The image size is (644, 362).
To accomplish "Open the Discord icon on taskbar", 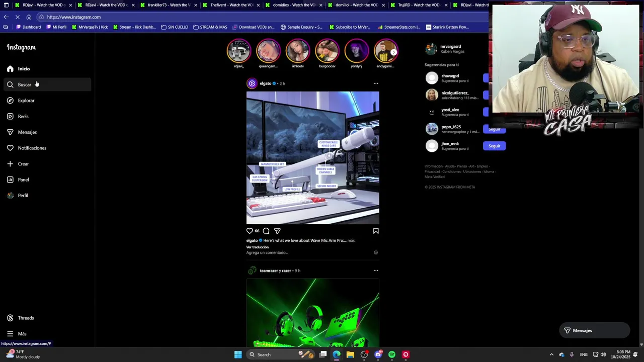I will click(378, 354).
